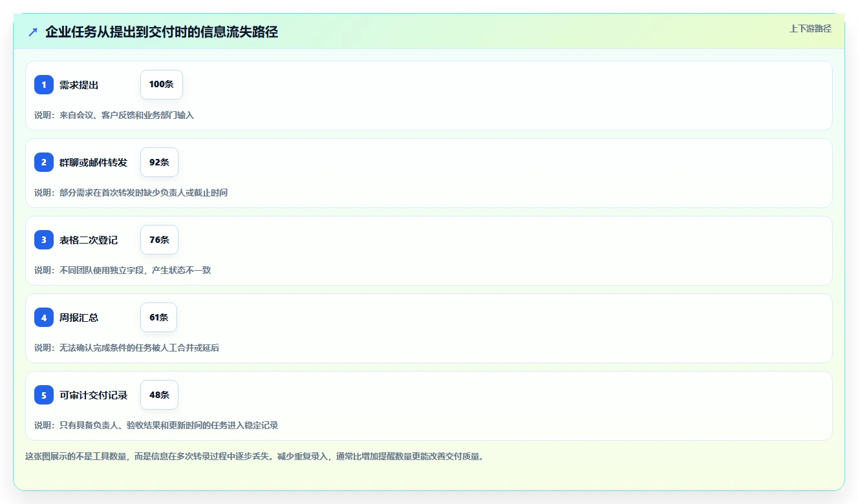
Task: Click the description about 不同团队使用独立字段
Action: tap(123, 270)
